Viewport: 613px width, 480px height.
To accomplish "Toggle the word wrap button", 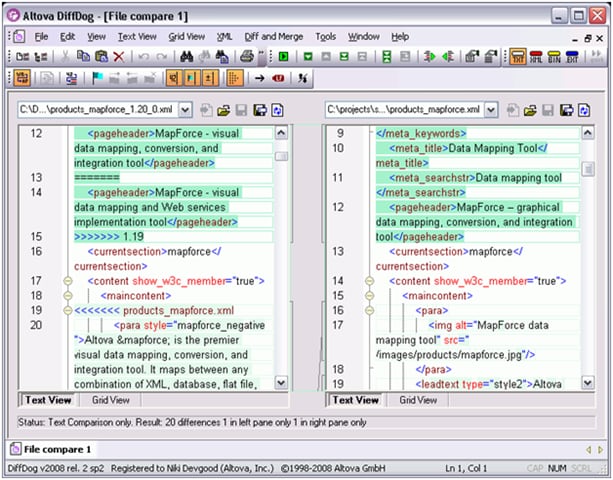I will pos(22,78).
